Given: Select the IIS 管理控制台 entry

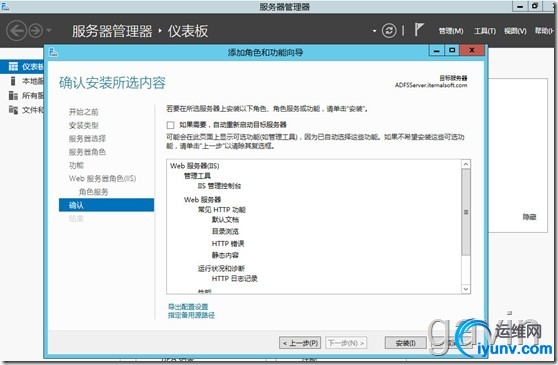Looking at the screenshot, I should click(x=219, y=186).
